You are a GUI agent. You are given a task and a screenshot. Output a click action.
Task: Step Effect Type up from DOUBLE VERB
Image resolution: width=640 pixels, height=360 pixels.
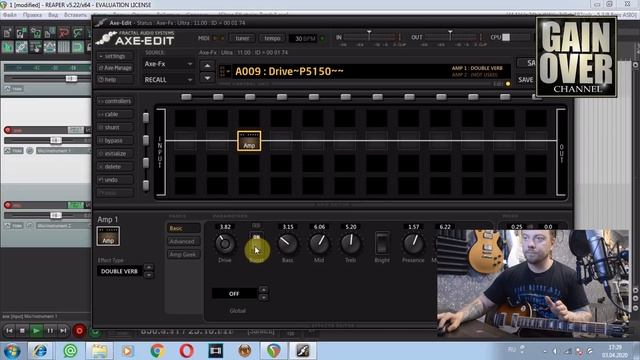click(149, 267)
